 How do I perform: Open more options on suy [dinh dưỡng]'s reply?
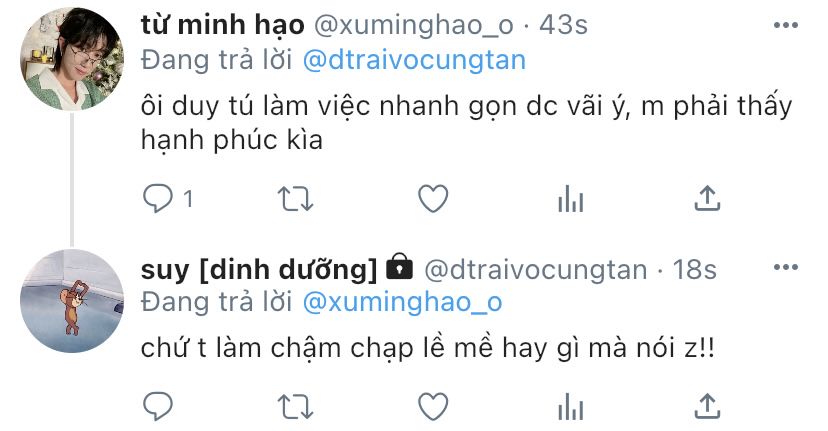pyautogui.click(x=786, y=267)
